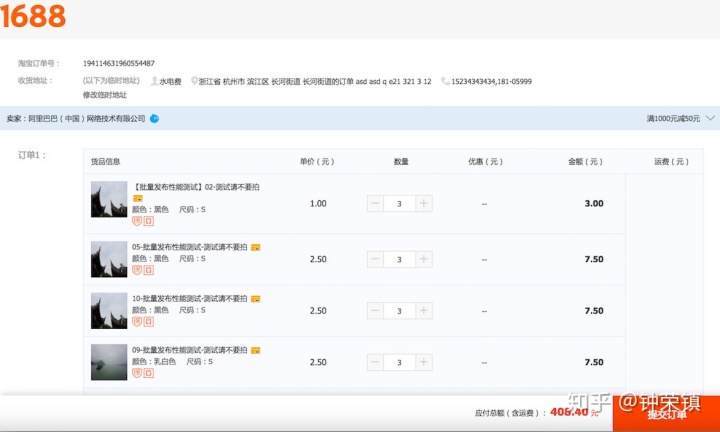This screenshot has width=720, height=432.
Task: Open chat via blue Wangwang icon beside seller
Action: pyautogui.click(x=155, y=118)
